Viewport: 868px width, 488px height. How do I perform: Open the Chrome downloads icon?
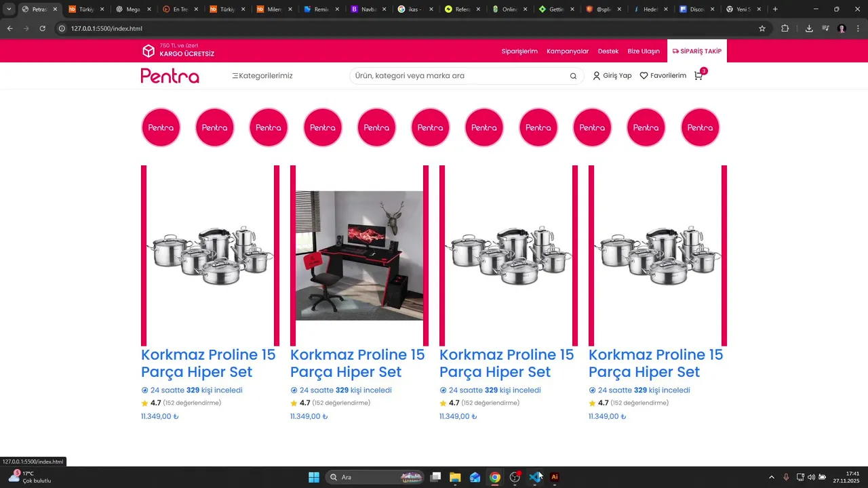809,28
